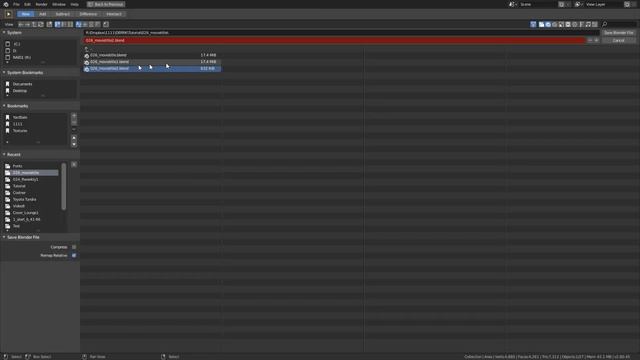Open the Desktop system bookmark
Viewport: 640px width, 360px height.
pyautogui.click(x=20, y=91)
